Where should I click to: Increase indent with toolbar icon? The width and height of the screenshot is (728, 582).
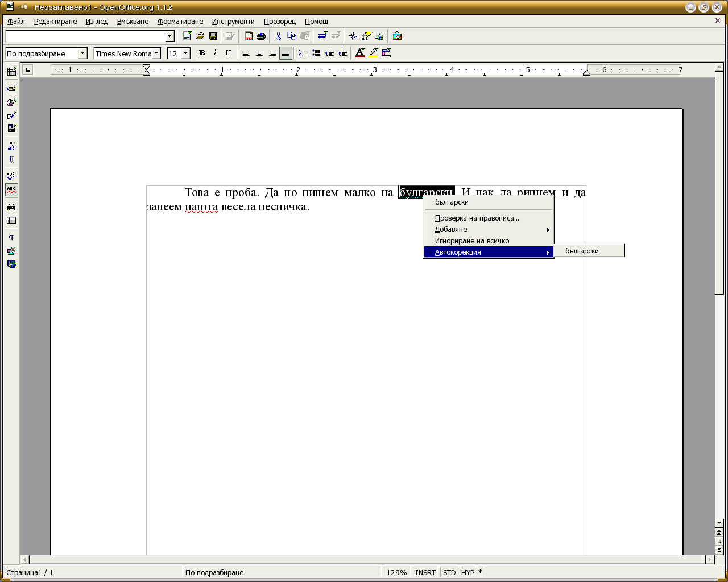click(342, 53)
